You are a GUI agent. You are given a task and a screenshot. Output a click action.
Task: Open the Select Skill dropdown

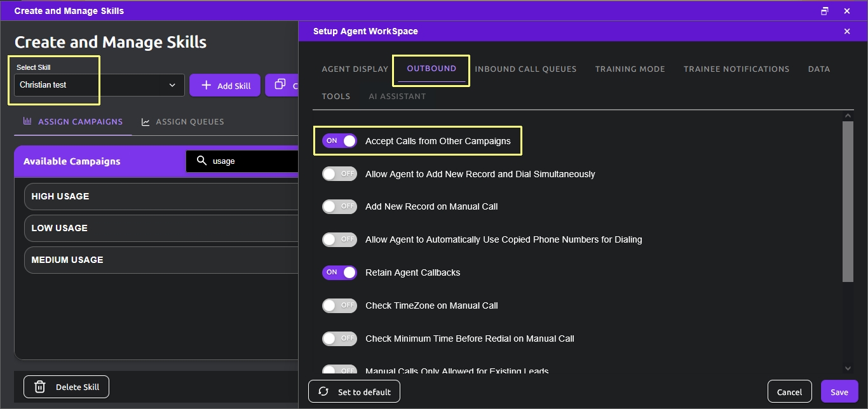99,85
